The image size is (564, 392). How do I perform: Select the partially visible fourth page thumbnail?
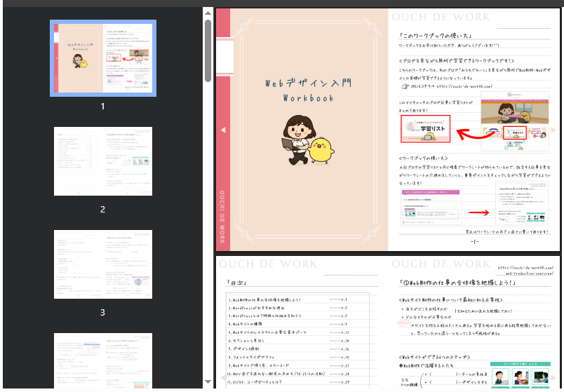coord(103,356)
